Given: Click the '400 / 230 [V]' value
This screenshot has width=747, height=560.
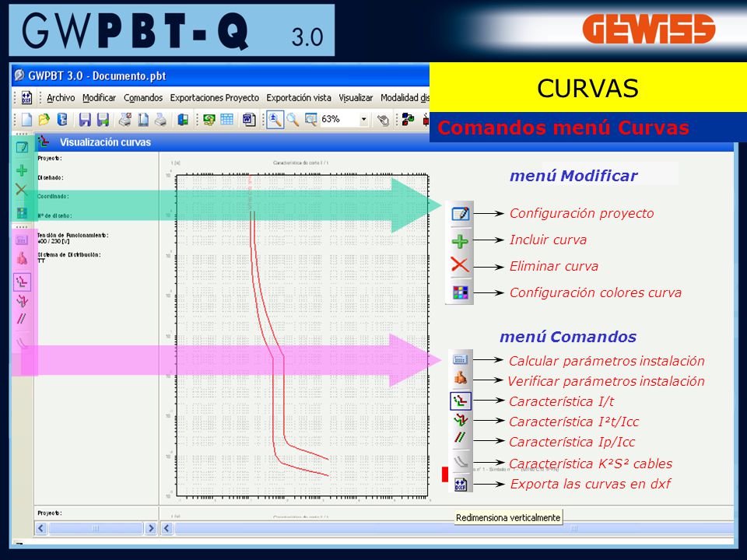Looking at the screenshot, I should click(x=54, y=241).
